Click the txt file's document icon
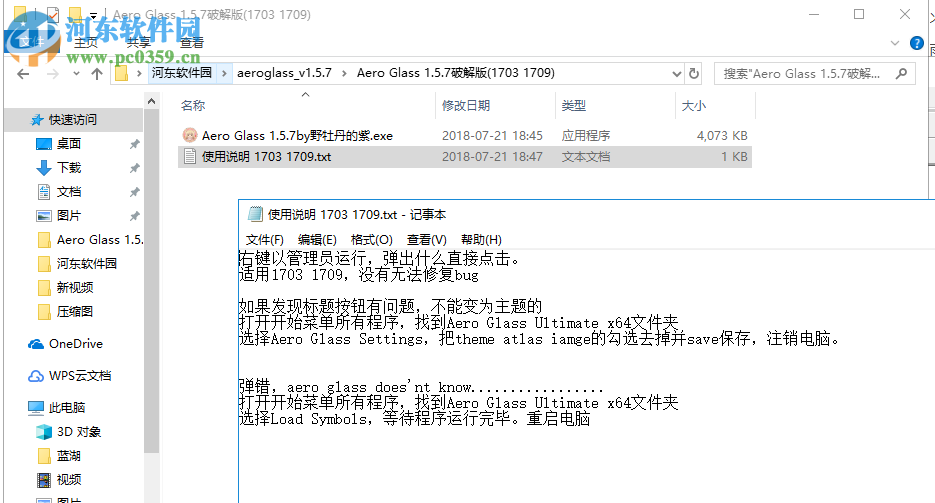The height and width of the screenshot is (503, 935). (x=190, y=157)
